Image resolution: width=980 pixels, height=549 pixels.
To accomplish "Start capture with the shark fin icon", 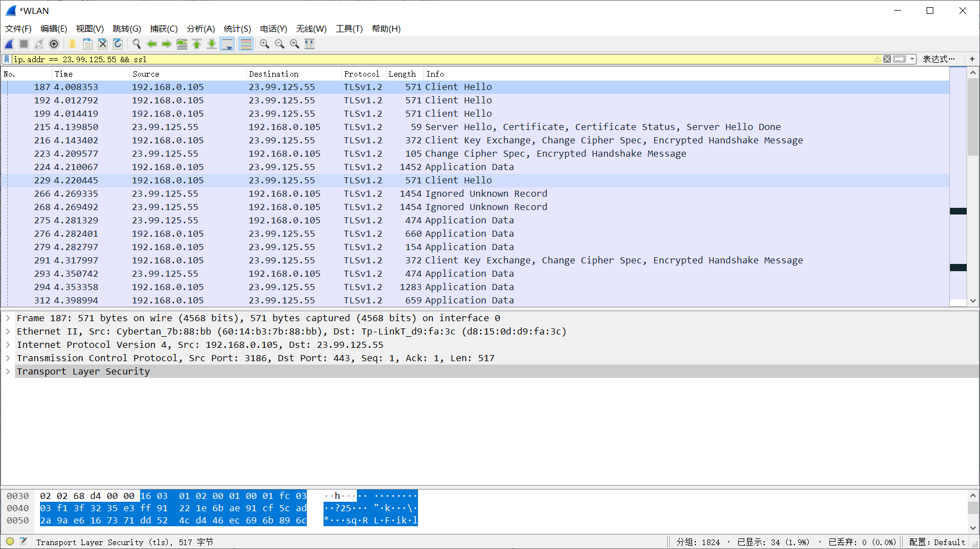I will 9,44.
